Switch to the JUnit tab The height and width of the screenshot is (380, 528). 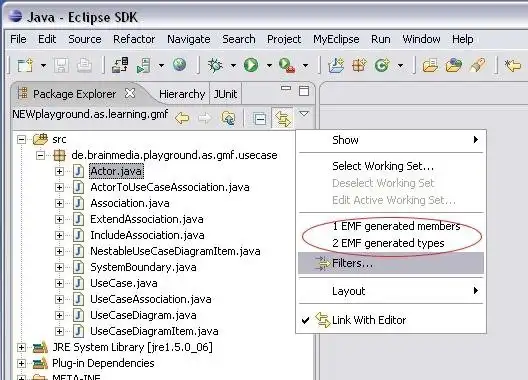click(225, 94)
